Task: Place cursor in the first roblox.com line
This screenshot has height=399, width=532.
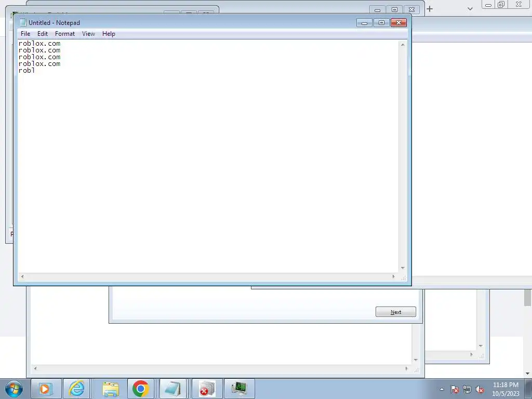Action: [39, 44]
